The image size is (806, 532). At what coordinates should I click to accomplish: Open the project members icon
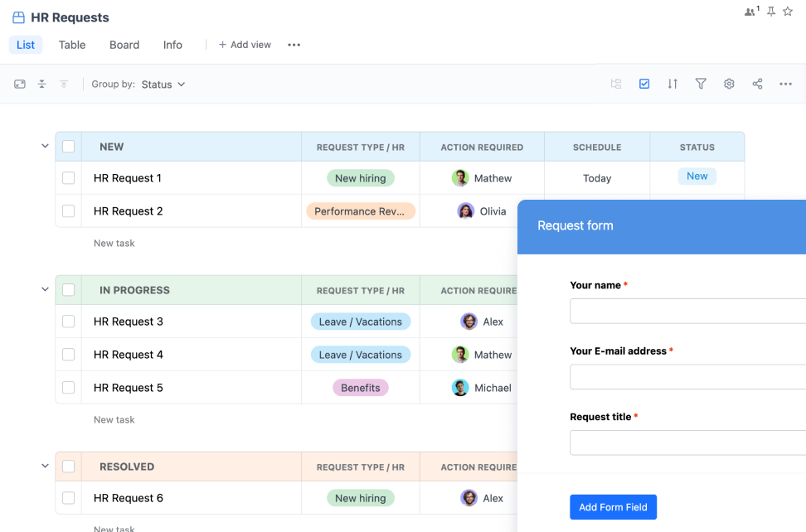(750, 12)
